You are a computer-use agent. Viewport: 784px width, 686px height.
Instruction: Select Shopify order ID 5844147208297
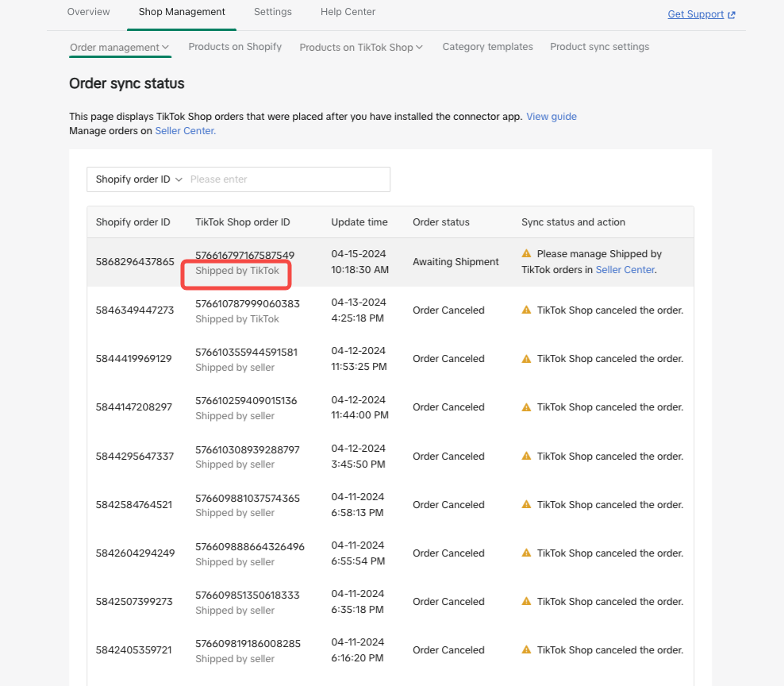[134, 407]
